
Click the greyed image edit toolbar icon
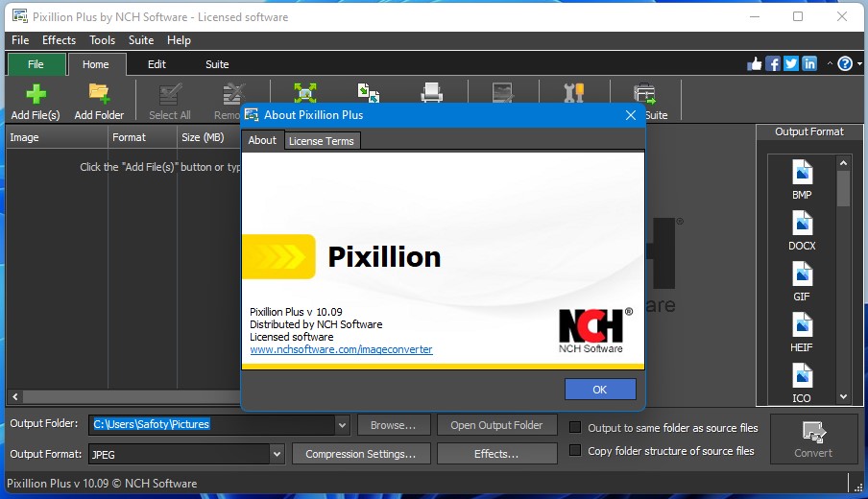502,92
